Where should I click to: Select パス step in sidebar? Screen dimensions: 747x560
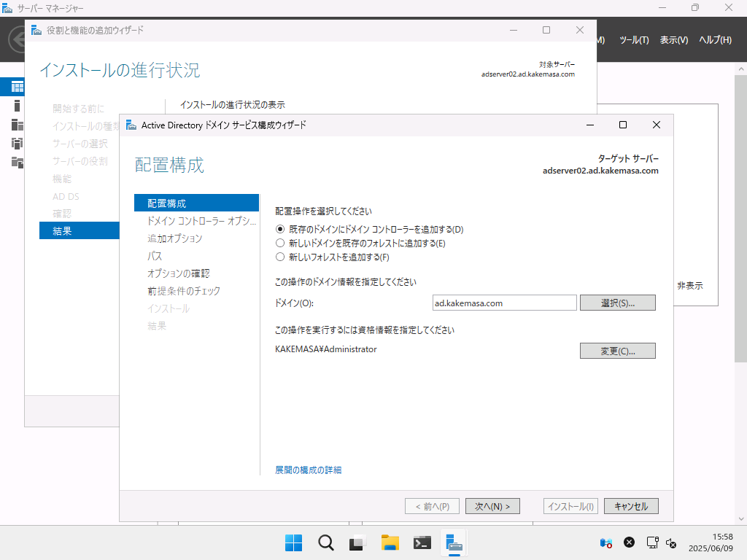tap(155, 256)
